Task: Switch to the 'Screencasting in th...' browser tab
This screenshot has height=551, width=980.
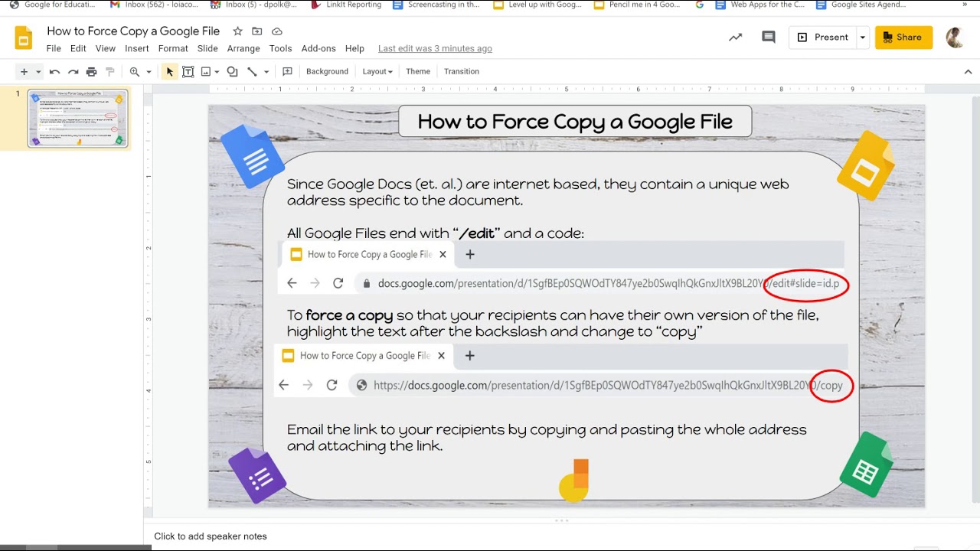Action: (x=436, y=5)
